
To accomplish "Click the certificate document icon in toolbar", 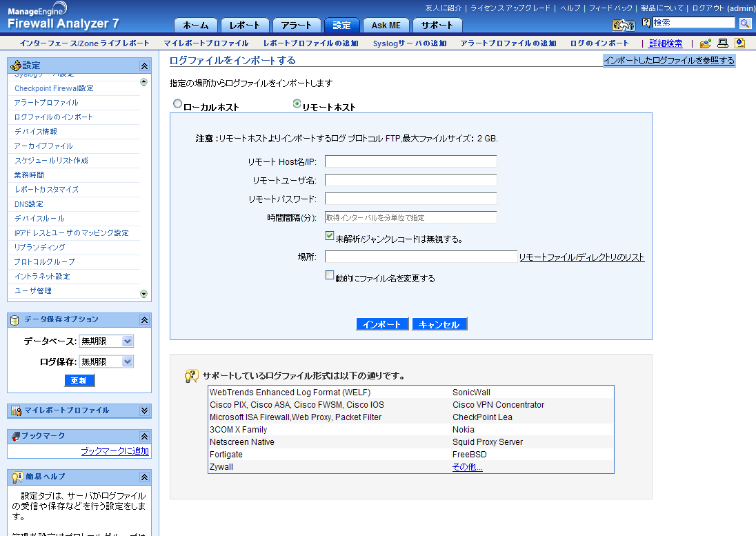I will point(739,43).
